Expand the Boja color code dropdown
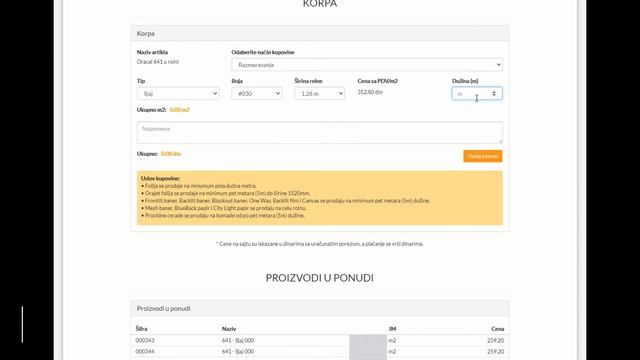 257,93
